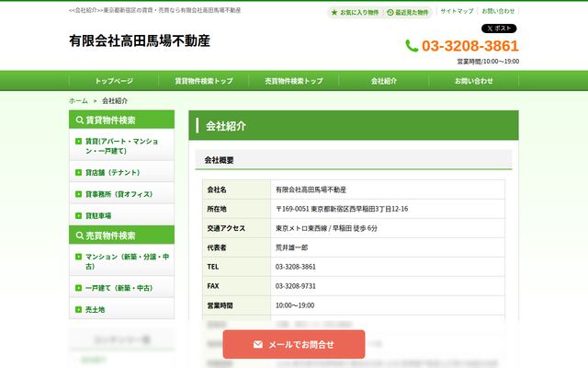588x368 pixels.
Task: Click the 有限会社高田馬場不動産 company name table cell
Action: pyautogui.click(x=388, y=190)
